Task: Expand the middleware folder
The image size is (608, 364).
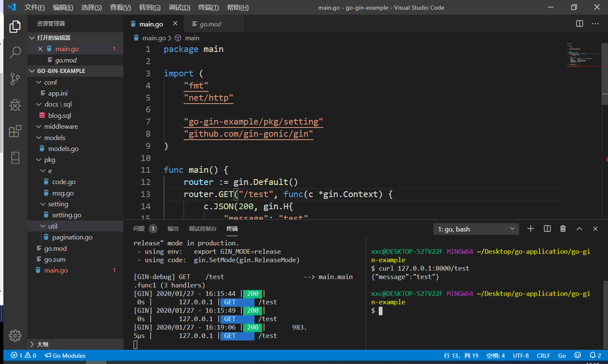Action: (x=61, y=127)
